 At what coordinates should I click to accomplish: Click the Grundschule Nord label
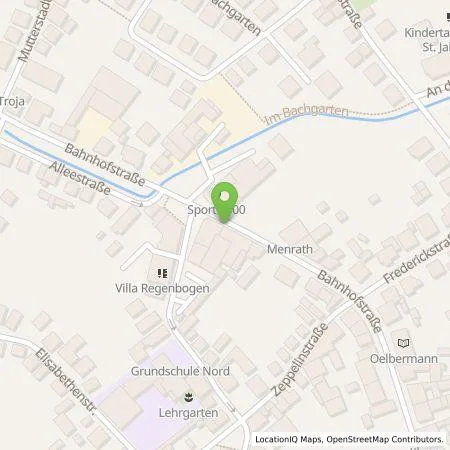tap(180, 371)
